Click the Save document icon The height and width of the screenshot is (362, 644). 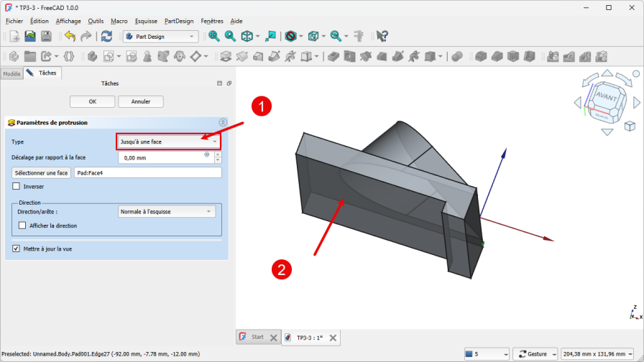click(x=46, y=36)
